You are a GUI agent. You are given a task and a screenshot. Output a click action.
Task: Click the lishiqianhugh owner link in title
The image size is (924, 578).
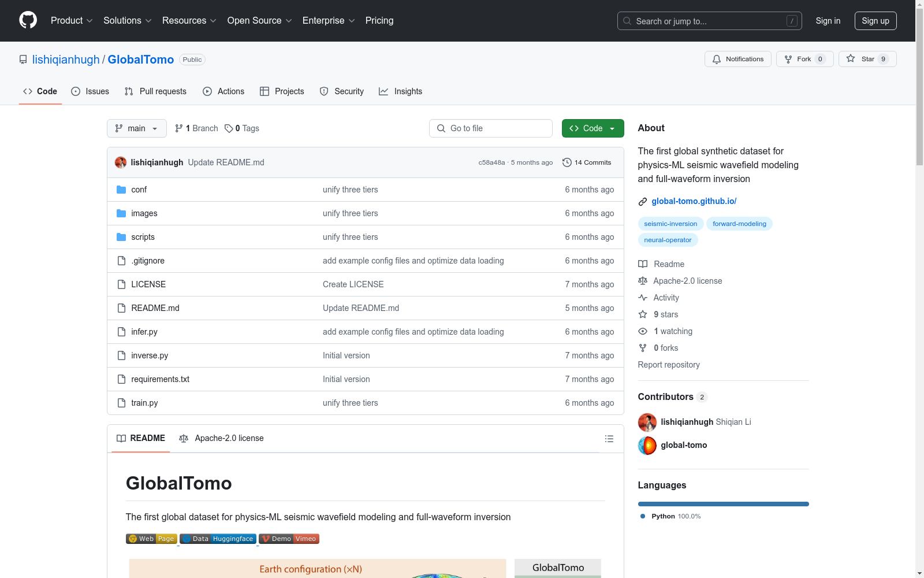click(66, 60)
